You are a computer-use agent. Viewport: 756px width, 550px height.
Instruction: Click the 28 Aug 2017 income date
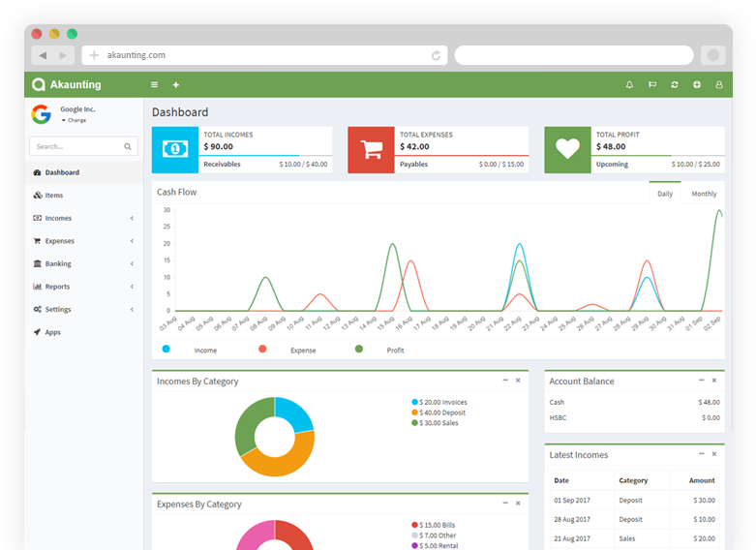pos(572,519)
